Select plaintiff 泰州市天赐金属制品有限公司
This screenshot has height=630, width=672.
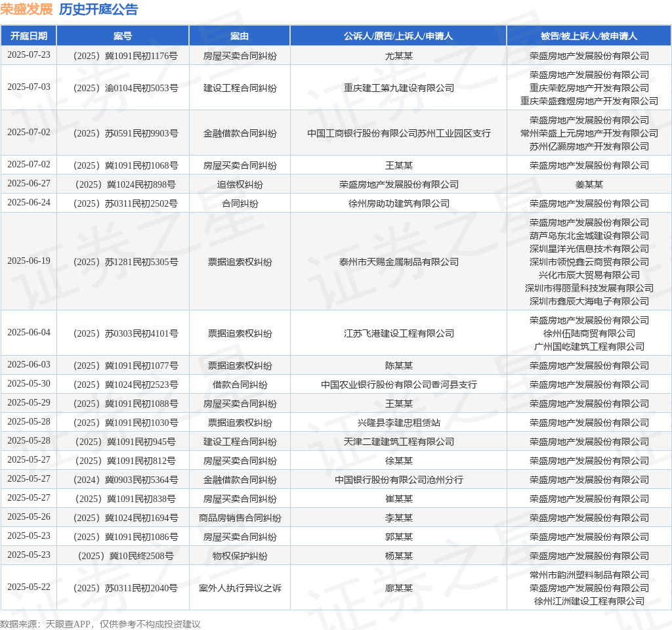[398, 262]
